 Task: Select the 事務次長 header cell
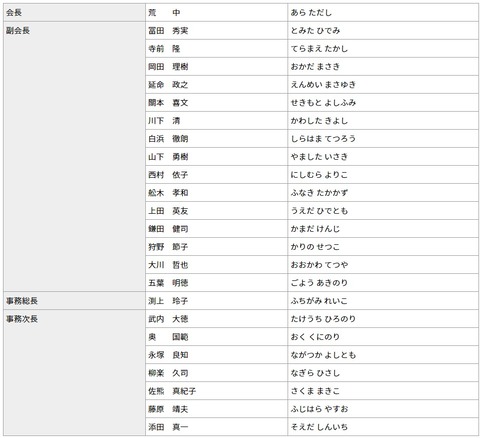tap(75, 373)
